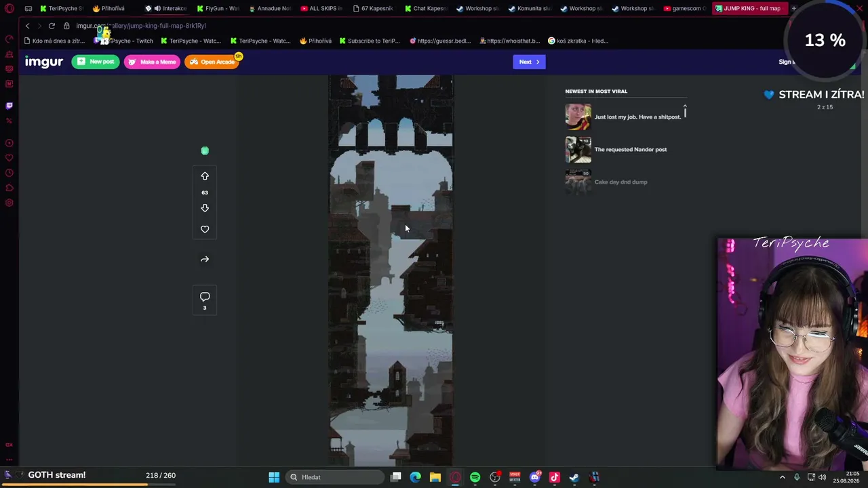Click the Jump King full map image
This screenshot has width=868, height=488.
391,271
